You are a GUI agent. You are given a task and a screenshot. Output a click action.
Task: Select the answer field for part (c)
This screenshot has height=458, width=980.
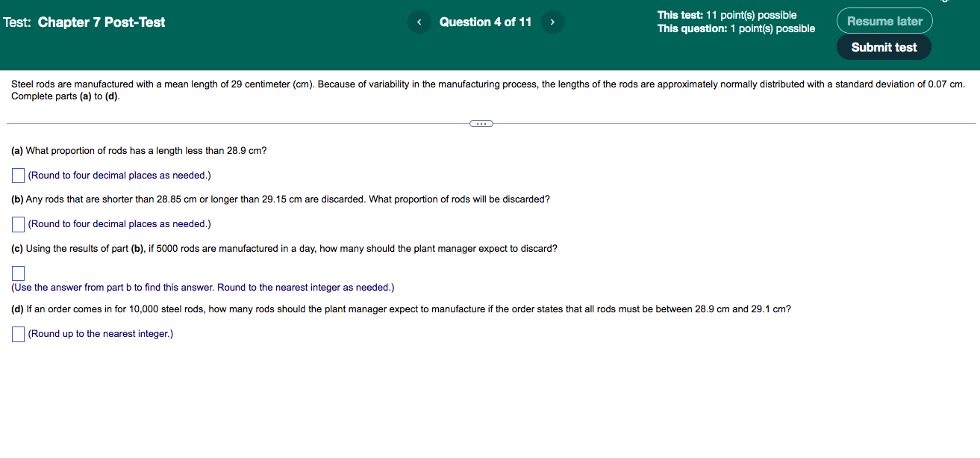tap(18, 273)
